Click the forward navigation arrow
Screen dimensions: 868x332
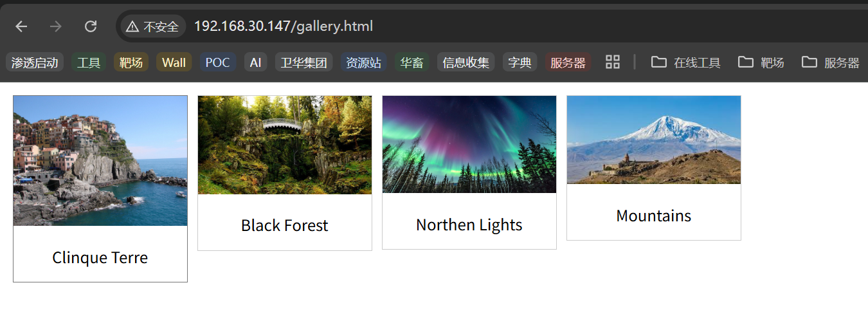pyautogui.click(x=56, y=26)
